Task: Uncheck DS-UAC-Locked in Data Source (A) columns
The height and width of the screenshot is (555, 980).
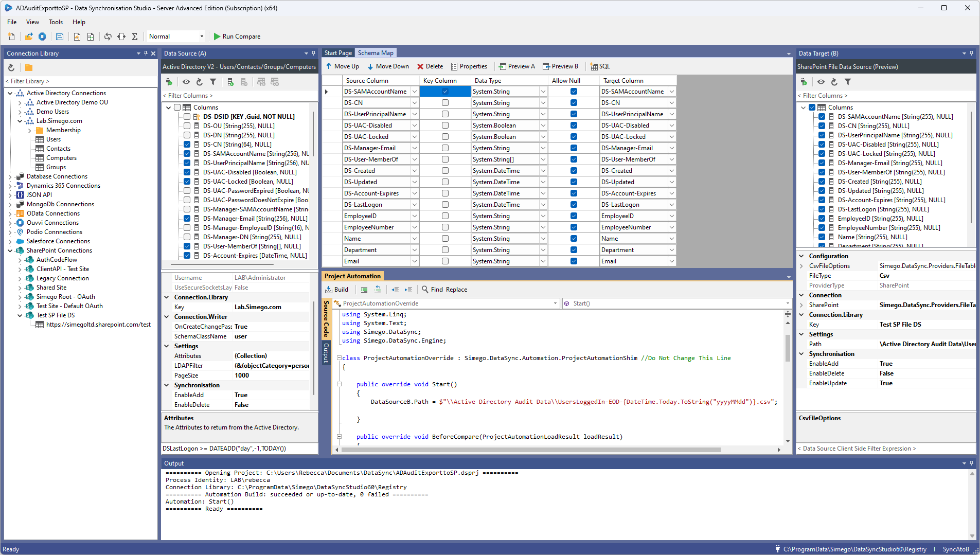Action: (x=187, y=182)
